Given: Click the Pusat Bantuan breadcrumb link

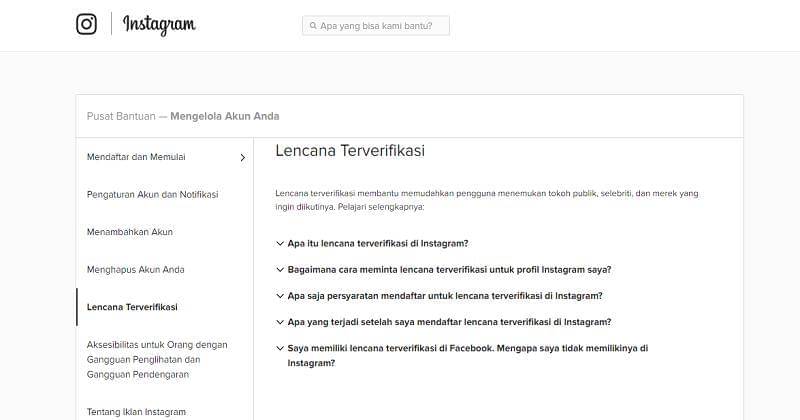Looking at the screenshot, I should coord(121,116).
